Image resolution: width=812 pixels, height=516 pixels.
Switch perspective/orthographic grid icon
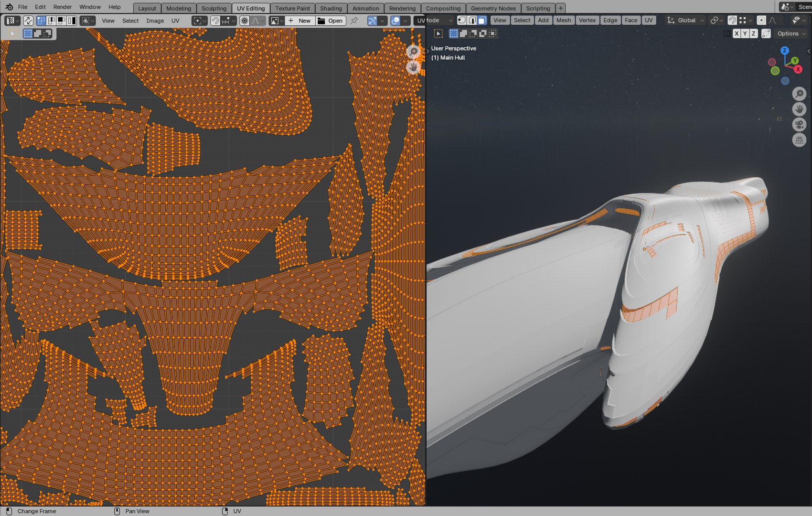(x=799, y=140)
